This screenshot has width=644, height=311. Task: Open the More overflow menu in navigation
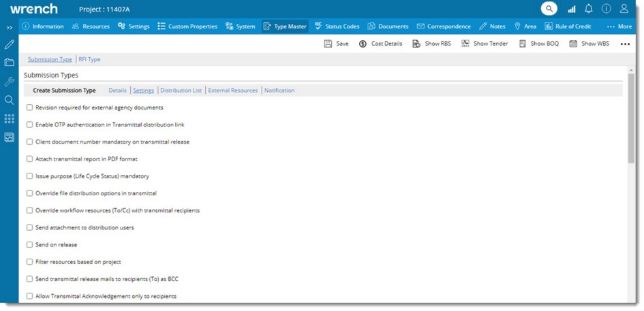click(x=619, y=27)
